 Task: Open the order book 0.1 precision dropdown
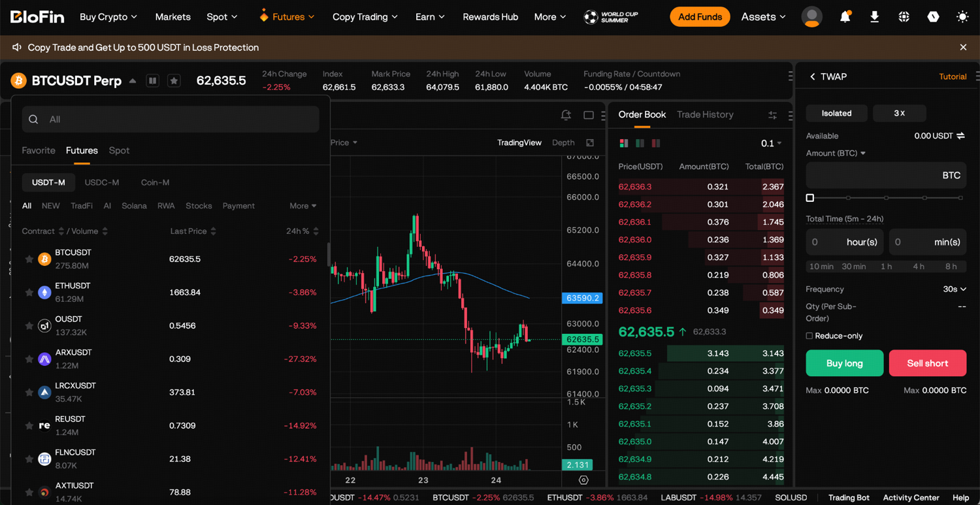tap(771, 143)
